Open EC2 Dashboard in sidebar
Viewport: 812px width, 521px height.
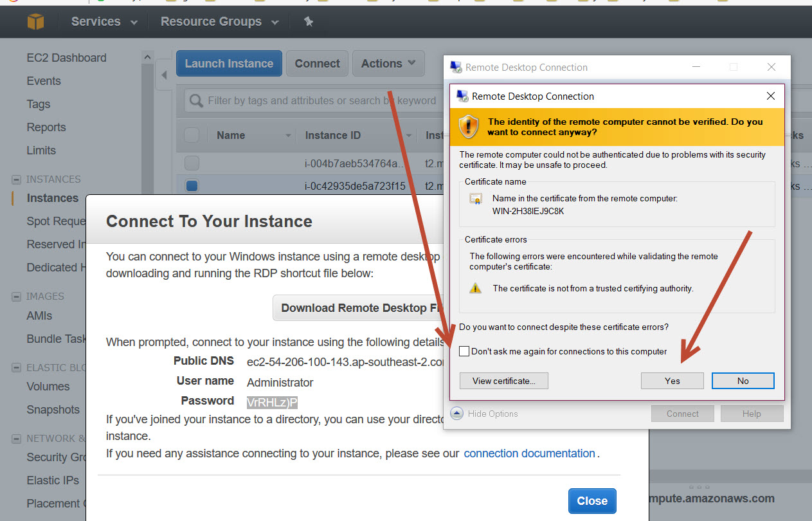pos(66,58)
